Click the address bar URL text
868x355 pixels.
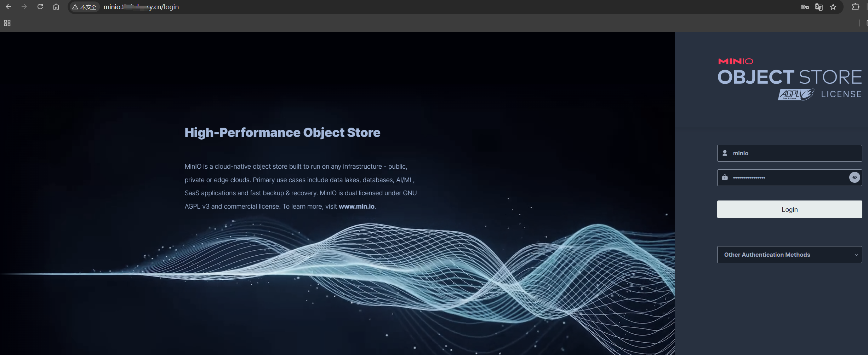pyautogui.click(x=141, y=7)
